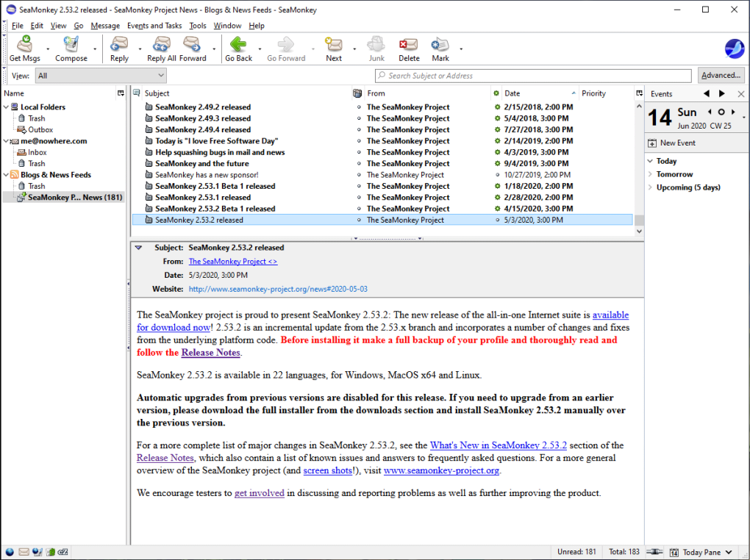Toggle thread dot for SeaMonkey and the future
Screen dimensions: 750x560
tap(359, 164)
